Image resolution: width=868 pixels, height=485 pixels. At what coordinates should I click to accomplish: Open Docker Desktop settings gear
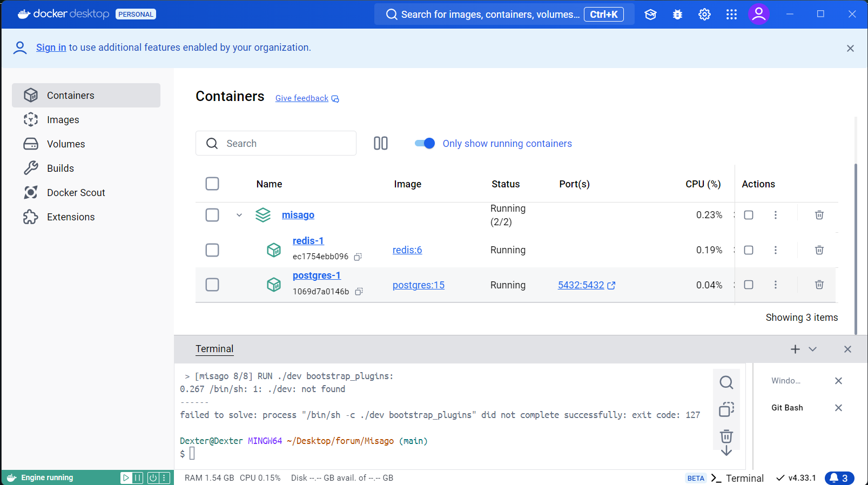click(x=704, y=15)
